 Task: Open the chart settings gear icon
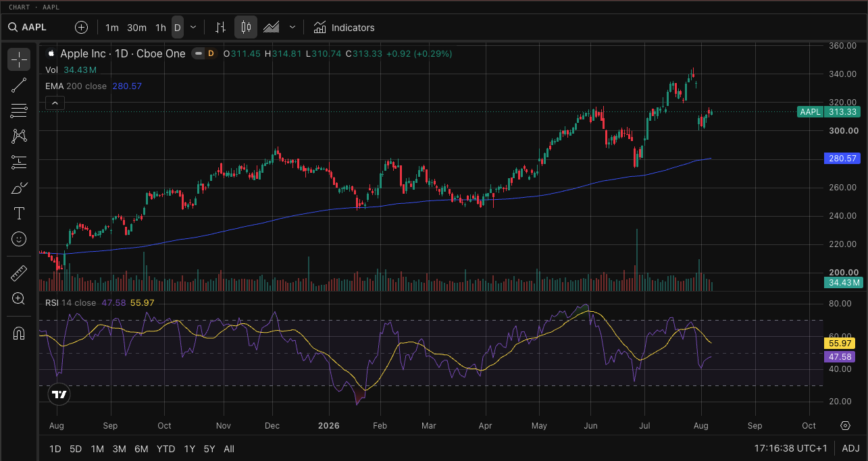pos(845,425)
